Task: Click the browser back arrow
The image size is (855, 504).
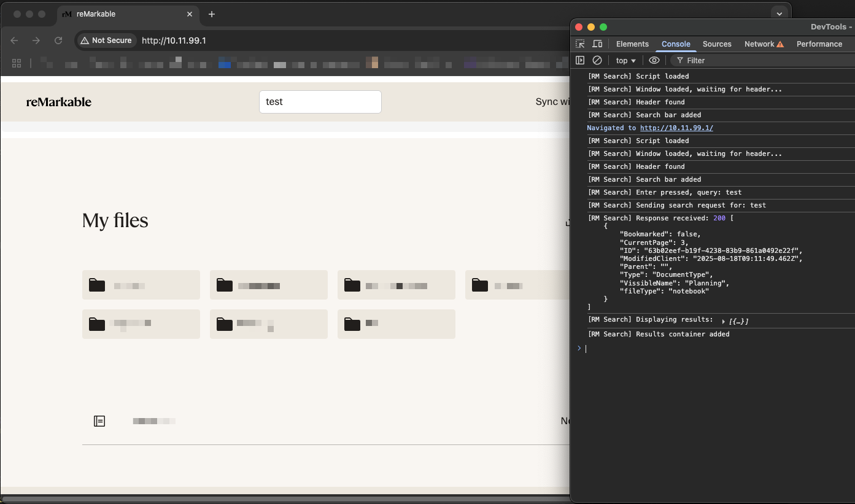Action: click(14, 41)
